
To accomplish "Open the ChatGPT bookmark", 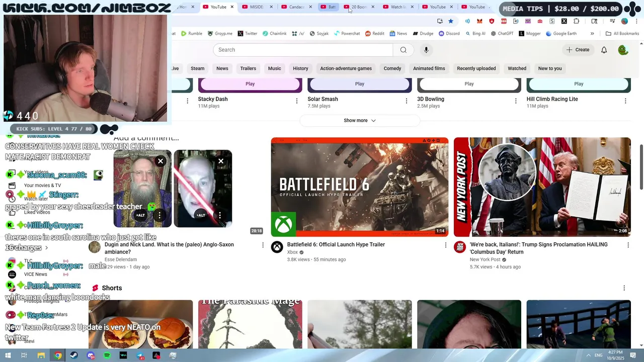I will click(x=502, y=34).
